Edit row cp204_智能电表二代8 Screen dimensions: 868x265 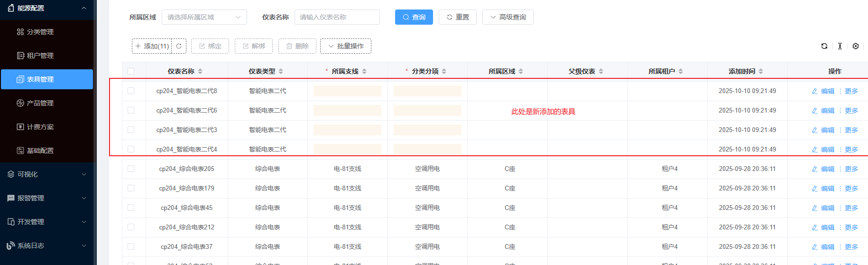coord(823,91)
